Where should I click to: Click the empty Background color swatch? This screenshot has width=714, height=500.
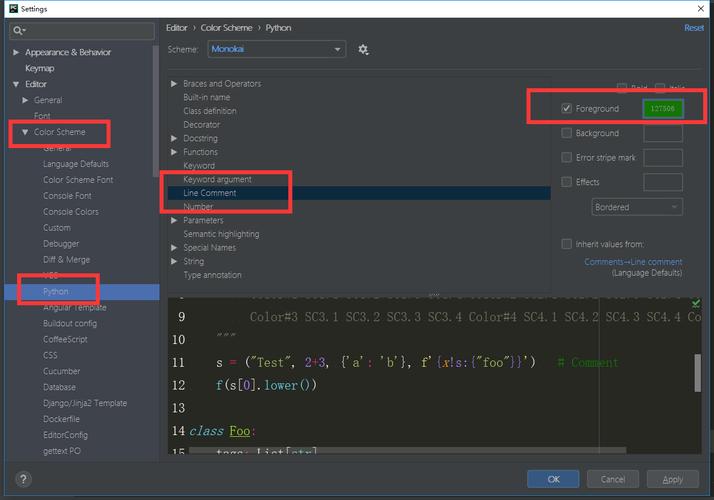tap(663, 133)
